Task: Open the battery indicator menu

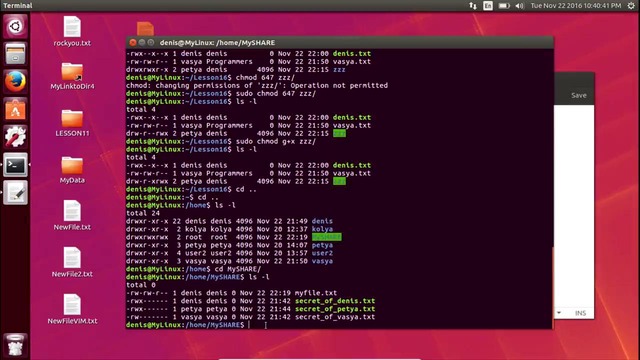Action: point(504,6)
